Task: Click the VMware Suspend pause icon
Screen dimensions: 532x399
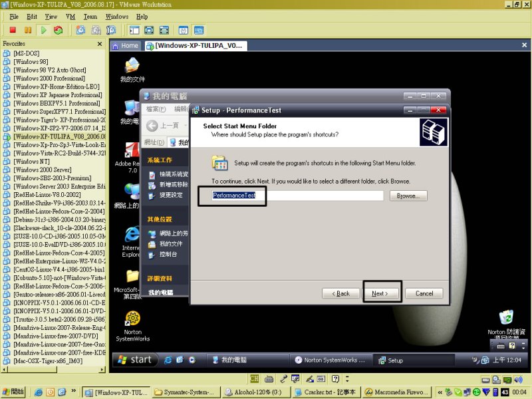Action: tap(28, 30)
